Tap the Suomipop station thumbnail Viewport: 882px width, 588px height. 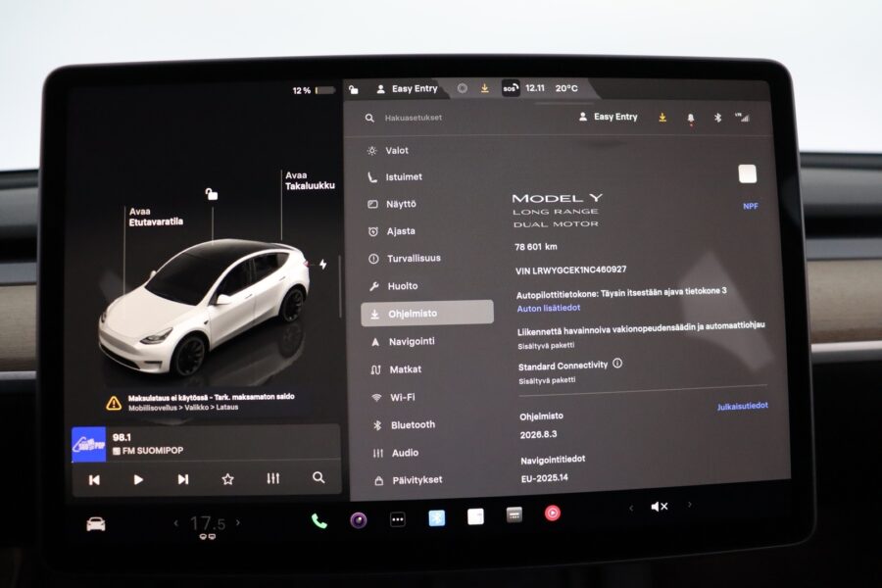click(x=88, y=444)
